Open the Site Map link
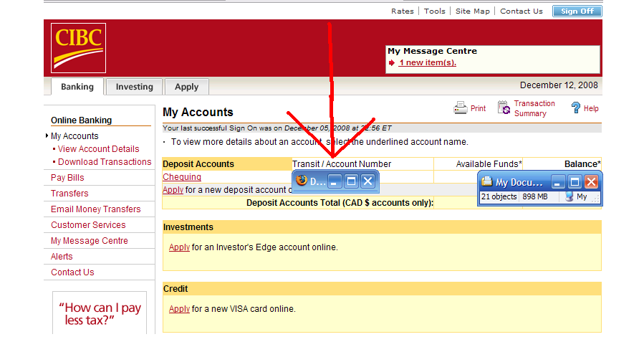 click(472, 11)
